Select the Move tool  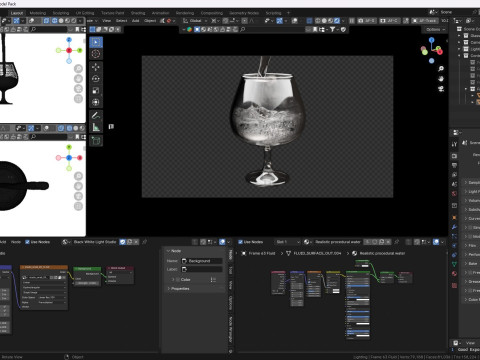pyautogui.click(x=96, y=67)
